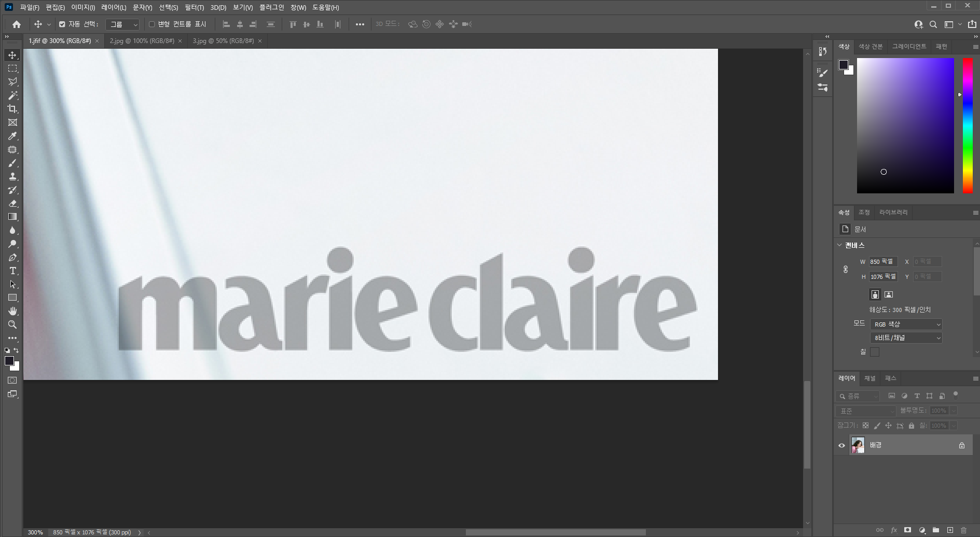Open the 불투명도 opacity dropdown arrow
Screen dimensions: 980x537
pos(954,411)
